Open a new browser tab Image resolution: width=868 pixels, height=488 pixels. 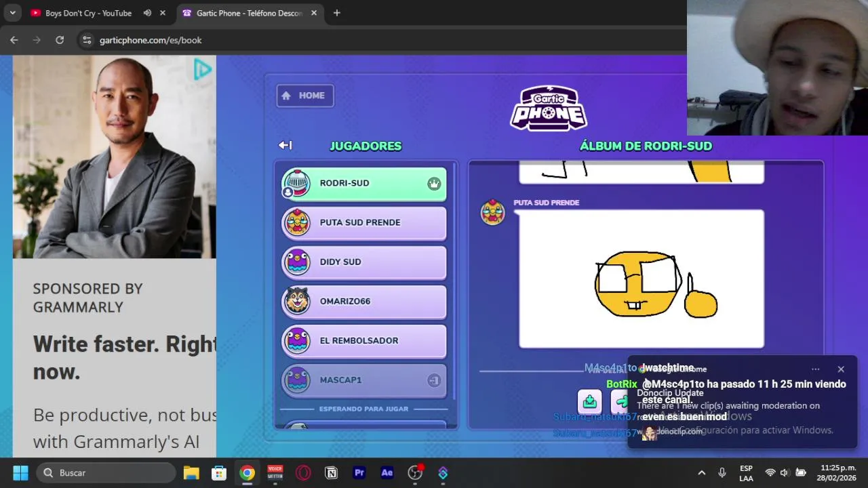tap(336, 13)
